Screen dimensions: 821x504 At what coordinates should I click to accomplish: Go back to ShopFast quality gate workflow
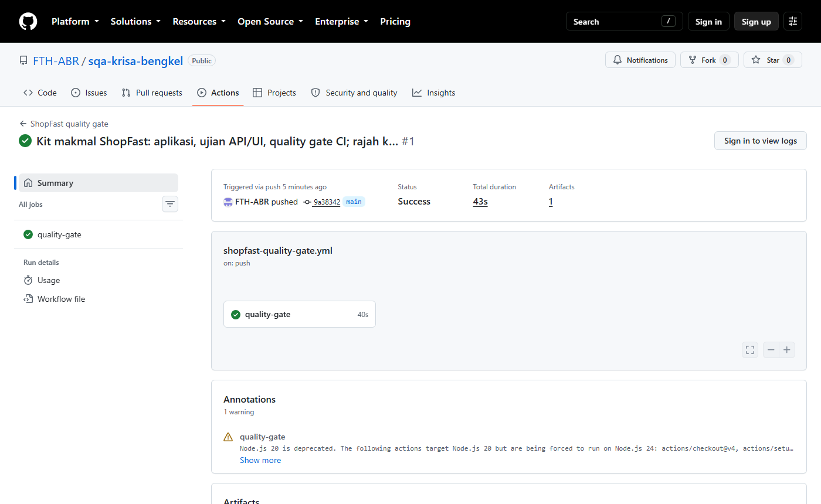click(x=63, y=124)
